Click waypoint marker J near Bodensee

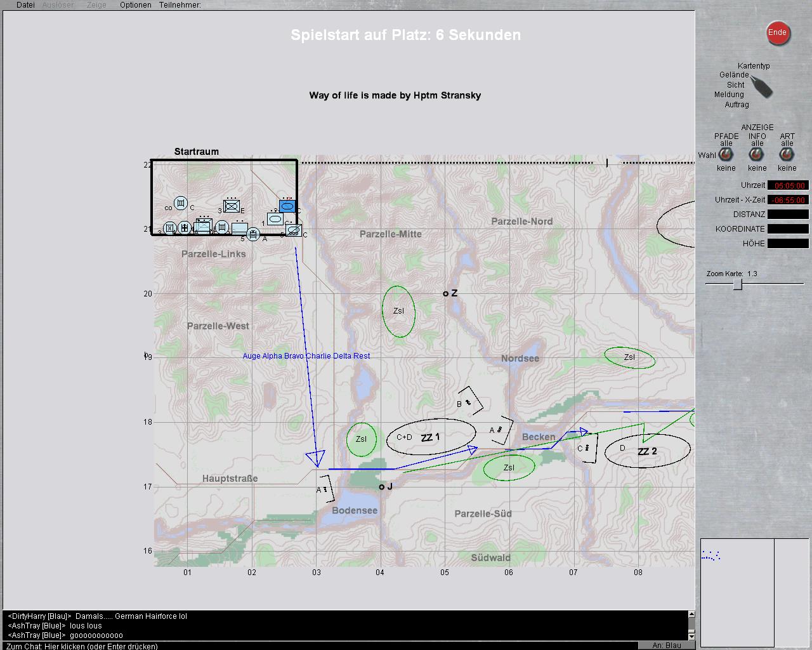pyautogui.click(x=381, y=487)
